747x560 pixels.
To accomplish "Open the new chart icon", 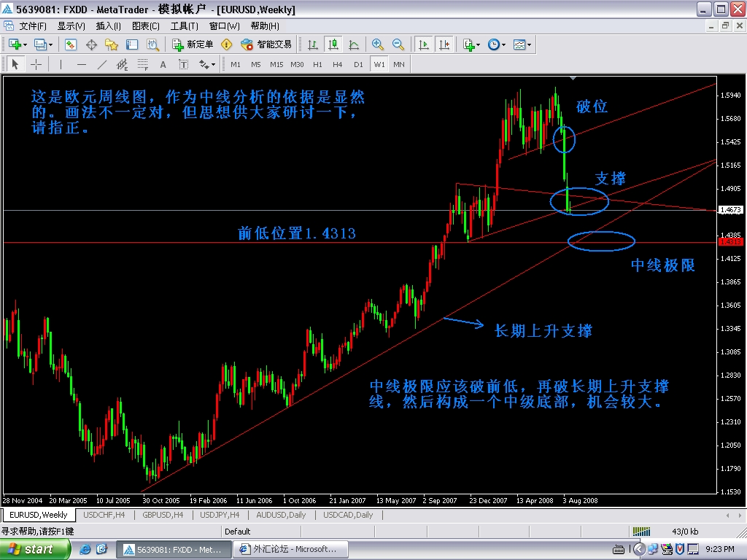I will pos(15,44).
